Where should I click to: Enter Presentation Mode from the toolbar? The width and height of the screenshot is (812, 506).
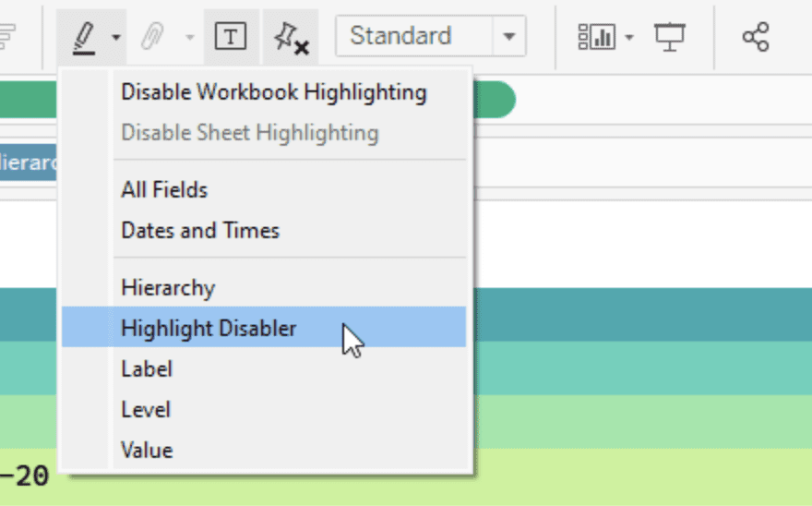tap(670, 37)
